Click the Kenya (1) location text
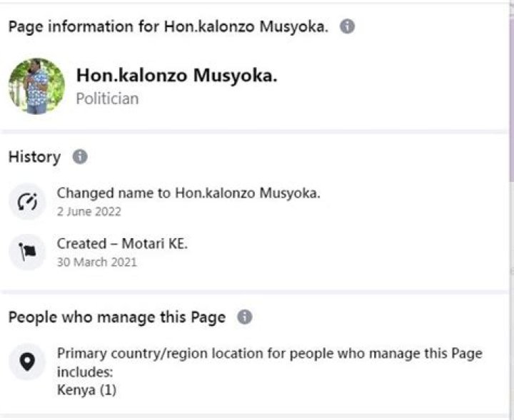 [86, 389]
